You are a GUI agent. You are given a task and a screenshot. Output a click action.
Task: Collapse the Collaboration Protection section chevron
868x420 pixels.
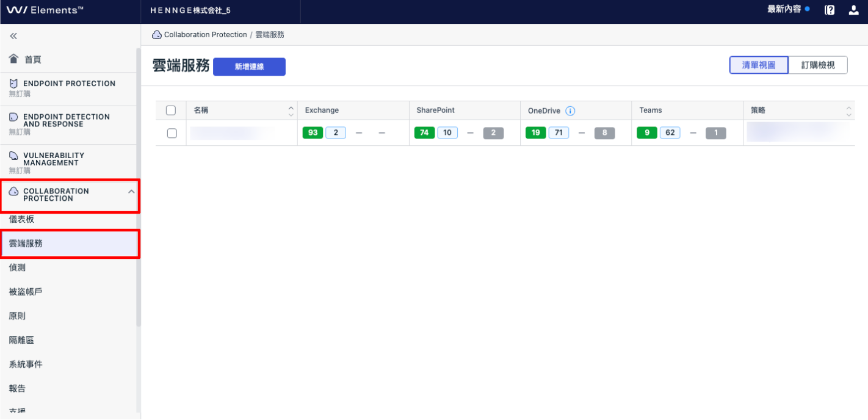click(x=131, y=192)
